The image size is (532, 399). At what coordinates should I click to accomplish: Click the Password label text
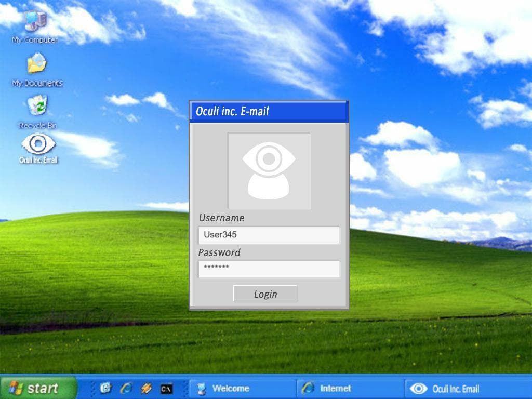tap(219, 252)
